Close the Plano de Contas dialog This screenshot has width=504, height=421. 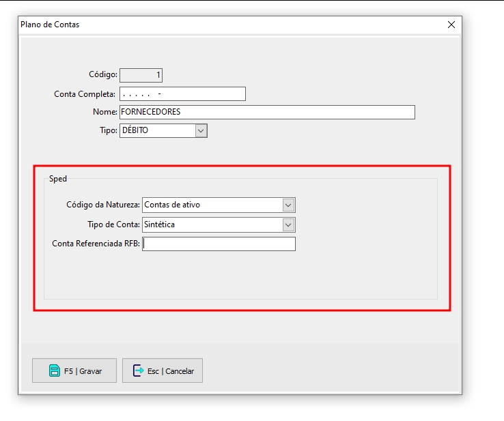click(451, 25)
